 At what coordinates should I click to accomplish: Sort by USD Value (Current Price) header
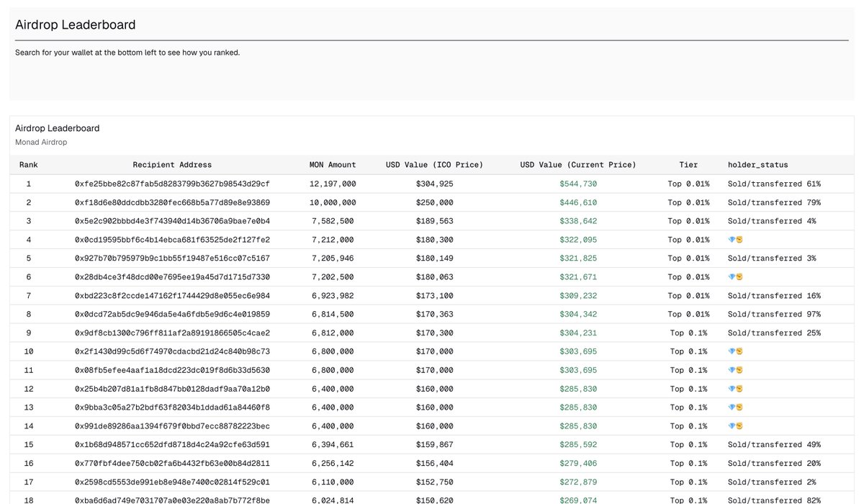578,165
